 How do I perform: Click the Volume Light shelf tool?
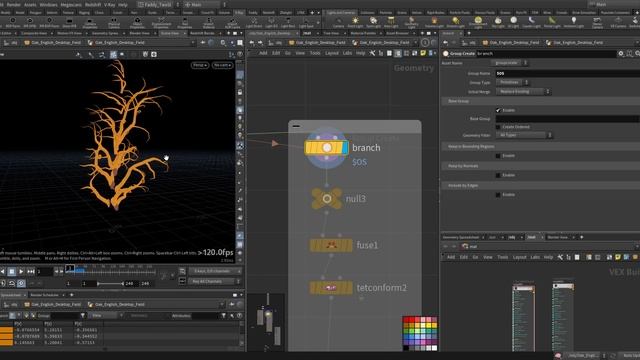(x=434, y=22)
